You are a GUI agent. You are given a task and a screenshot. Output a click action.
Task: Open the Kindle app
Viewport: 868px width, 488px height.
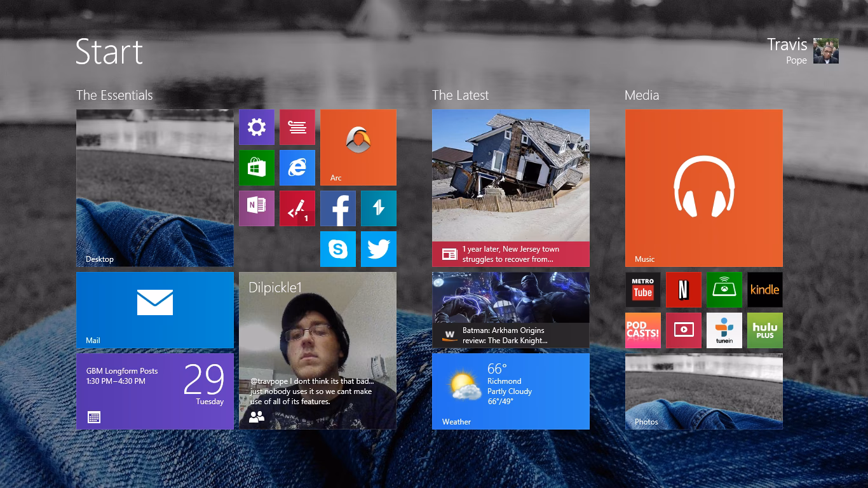coord(764,290)
